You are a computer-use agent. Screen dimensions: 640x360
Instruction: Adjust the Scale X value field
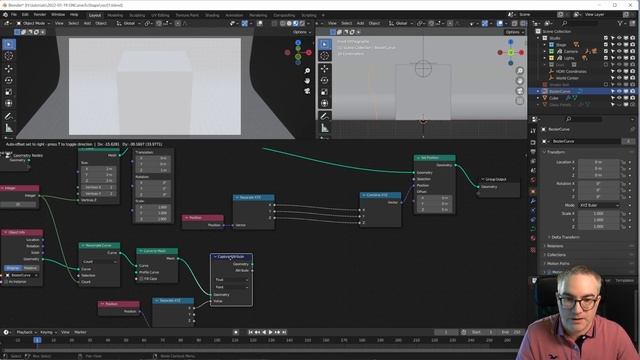(598, 213)
